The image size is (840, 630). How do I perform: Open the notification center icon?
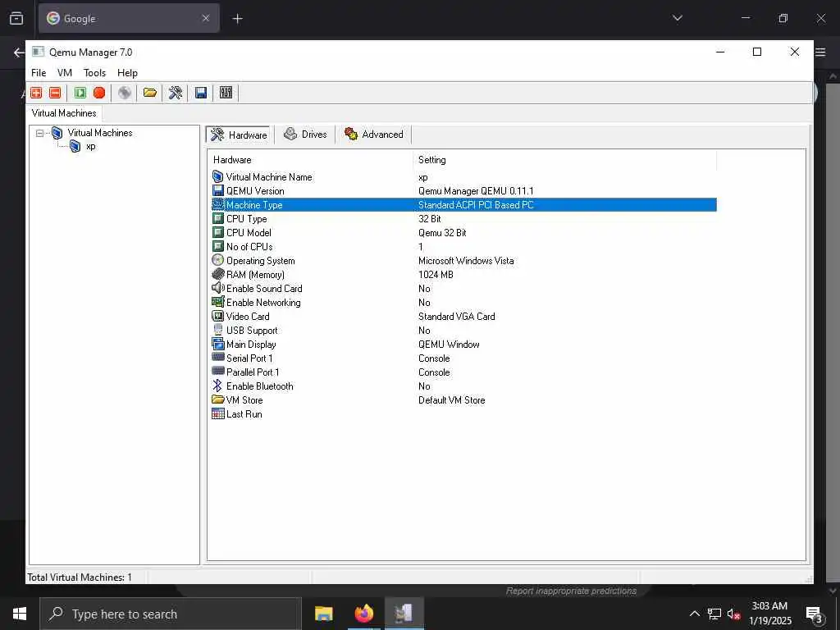coord(815,614)
